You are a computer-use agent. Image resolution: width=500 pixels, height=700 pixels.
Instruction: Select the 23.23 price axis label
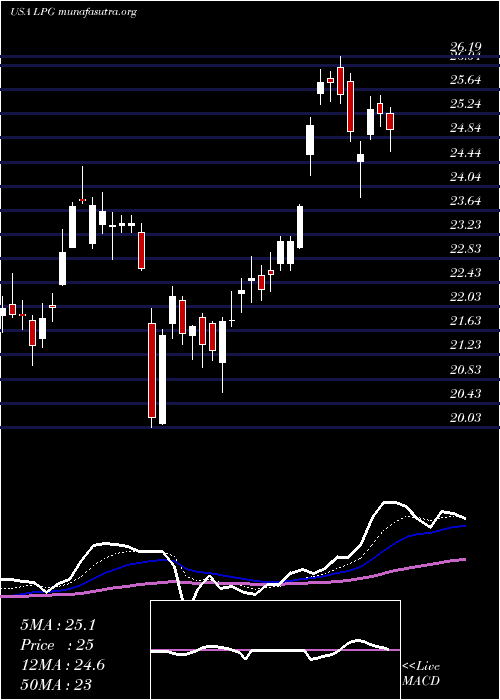[x=465, y=225]
